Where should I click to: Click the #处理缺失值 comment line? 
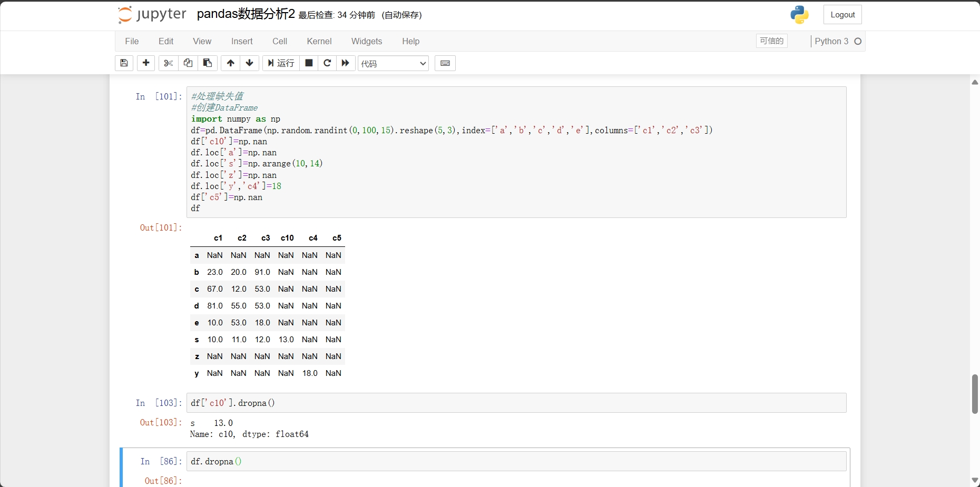(217, 96)
